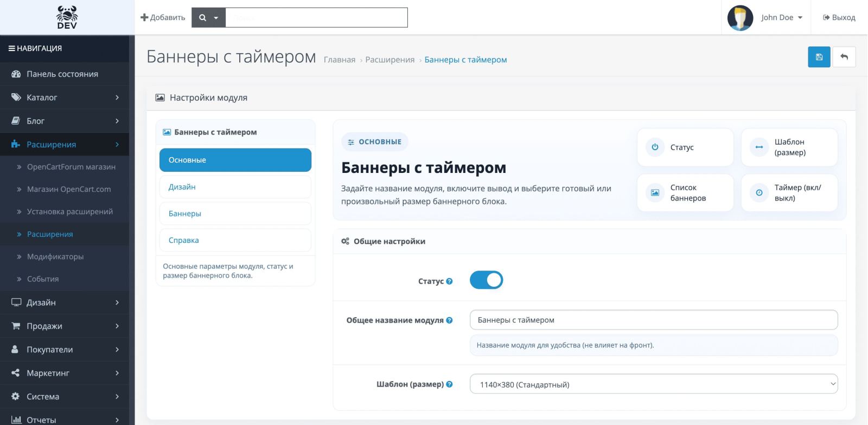
Task: Select the Основные settings tab
Action: tap(235, 160)
